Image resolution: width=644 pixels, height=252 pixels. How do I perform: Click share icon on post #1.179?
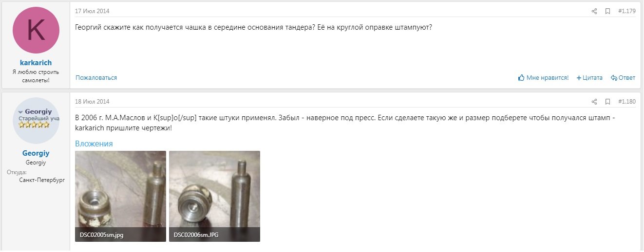pos(594,11)
